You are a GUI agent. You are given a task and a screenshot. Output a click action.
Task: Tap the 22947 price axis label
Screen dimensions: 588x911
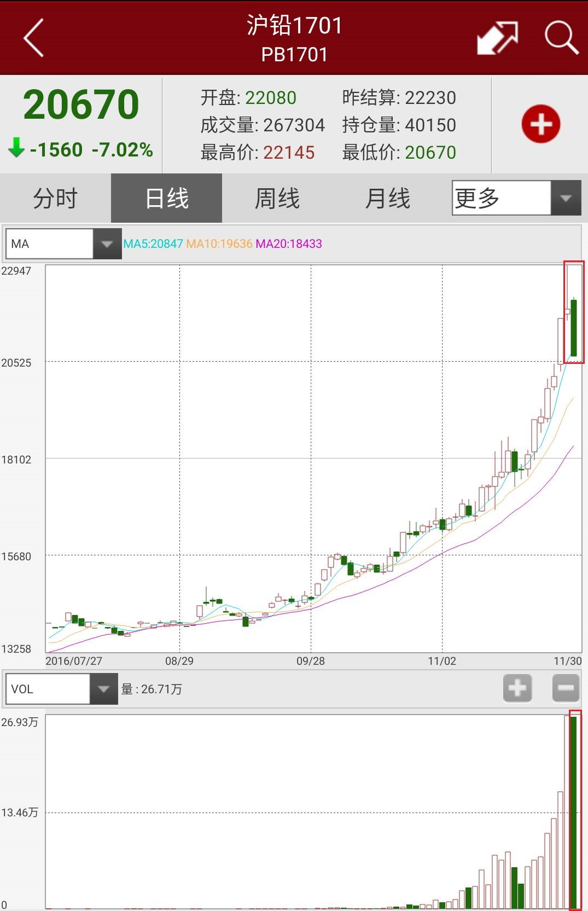tap(16, 271)
